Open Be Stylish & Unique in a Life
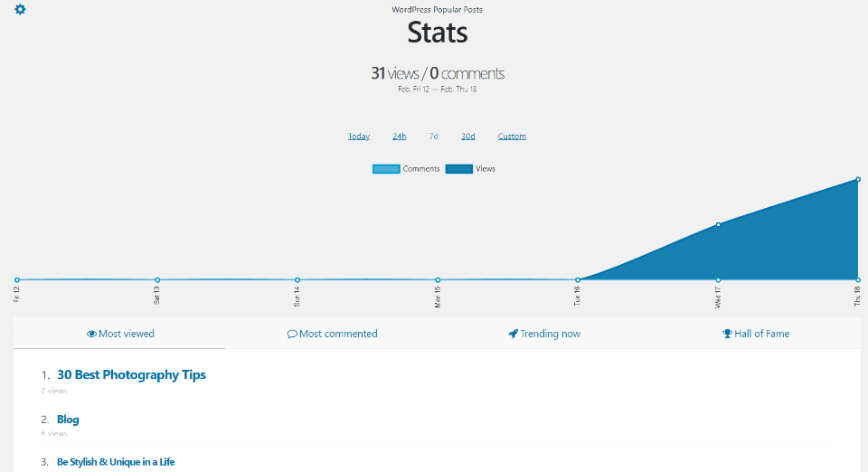 click(x=116, y=461)
